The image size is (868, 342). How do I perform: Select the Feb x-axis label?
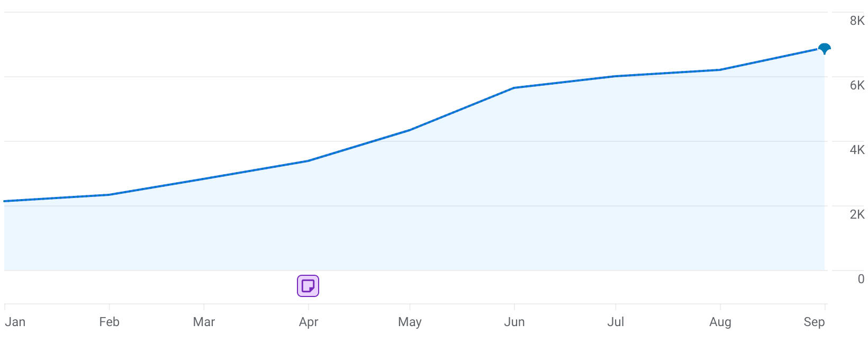pos(109,322)
